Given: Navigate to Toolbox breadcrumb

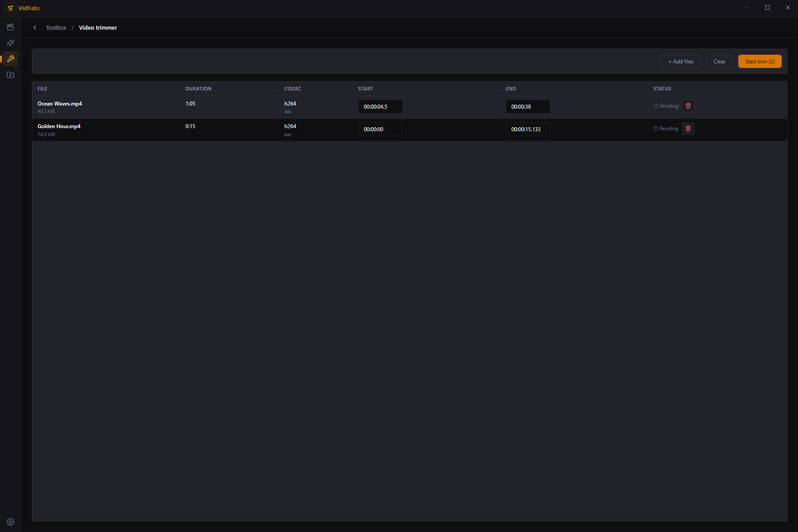Looking at the screenshot, I should pos(56,27).
